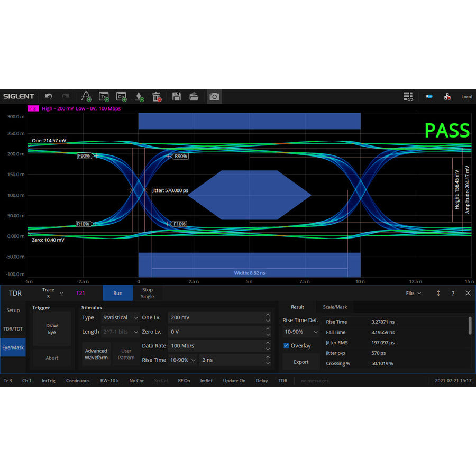476x476 pixels.
Task: Open the Statistical type dropdown
Action: pos(120,317)
